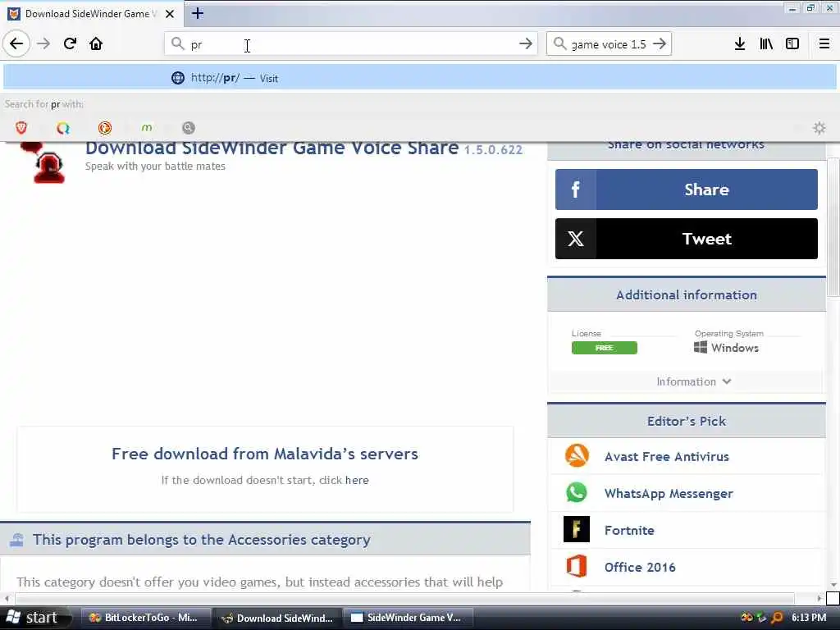The image size is (840, 630).
Task: Select the Download SideWinder Game tab
Action: (92, 14)
